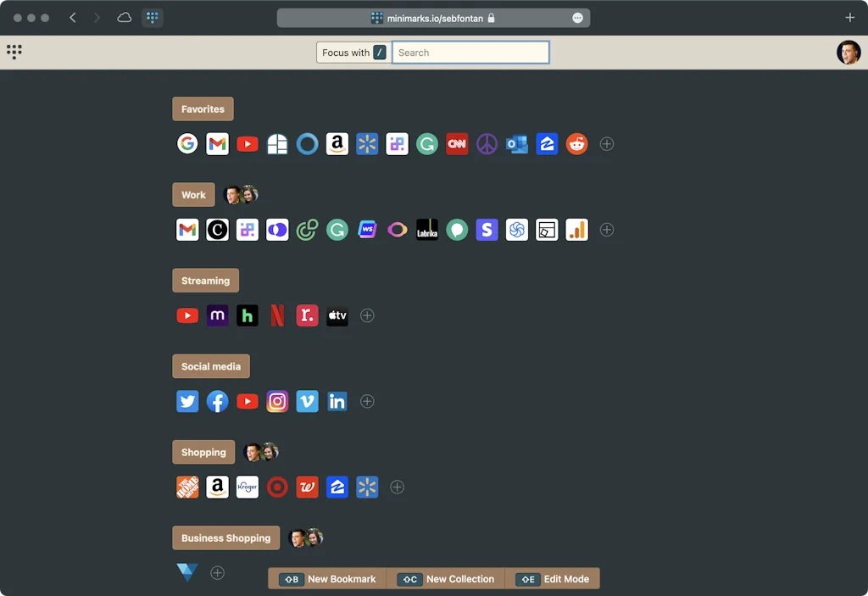Screen dimensions: 868x596
Task: Focus the Search input field
Action: pos(470,53)
